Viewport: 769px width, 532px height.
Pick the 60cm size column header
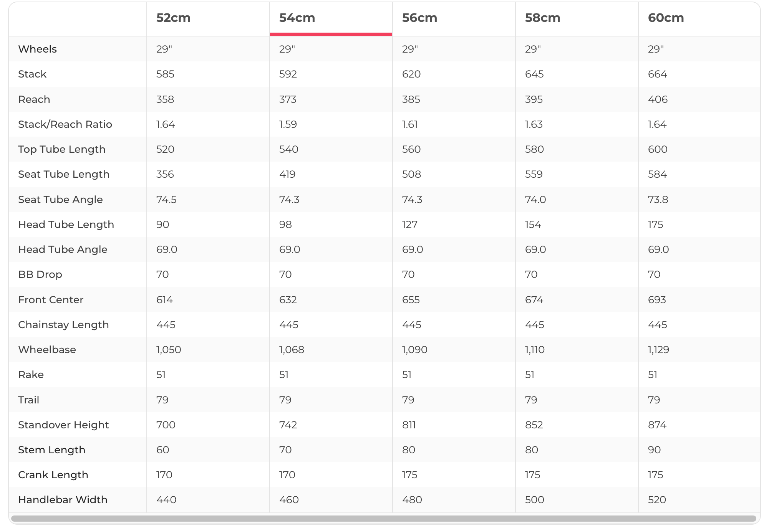pyautogui.click(x=666, y=18)
